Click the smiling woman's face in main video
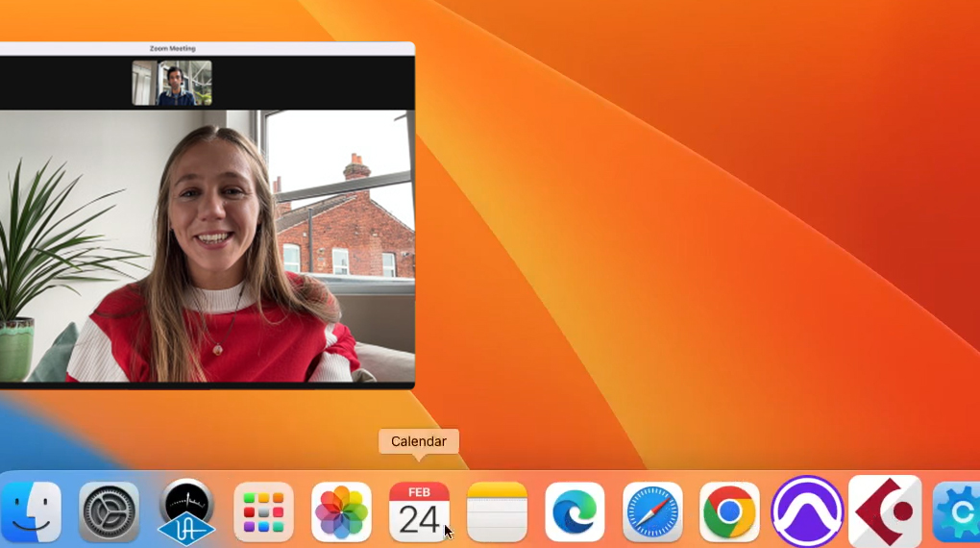Screen dimensions: 980x548 [x=213, y=207]
